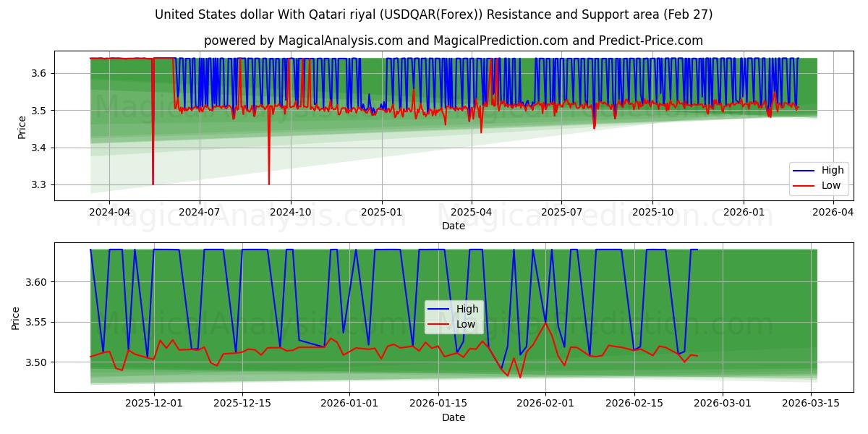This screenshot has width=868, height=434.
Task: Click the 2025-04 date tick label
Action: [472, 212]
